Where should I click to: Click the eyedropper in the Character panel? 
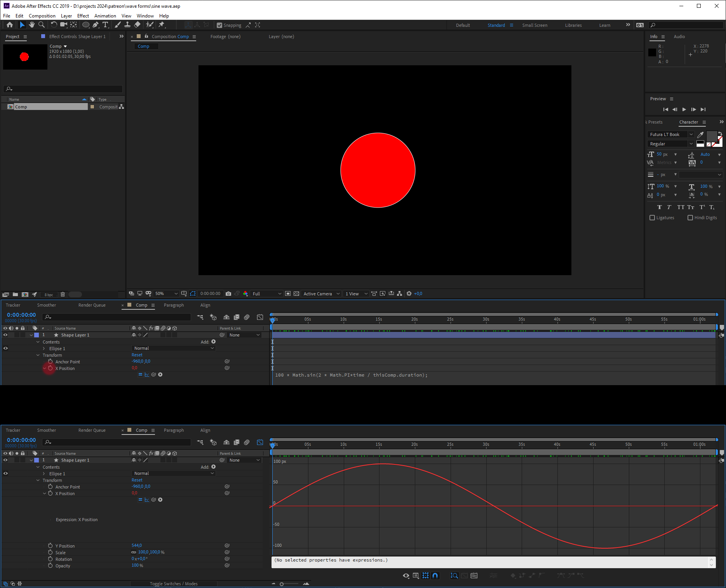[700, 134]
